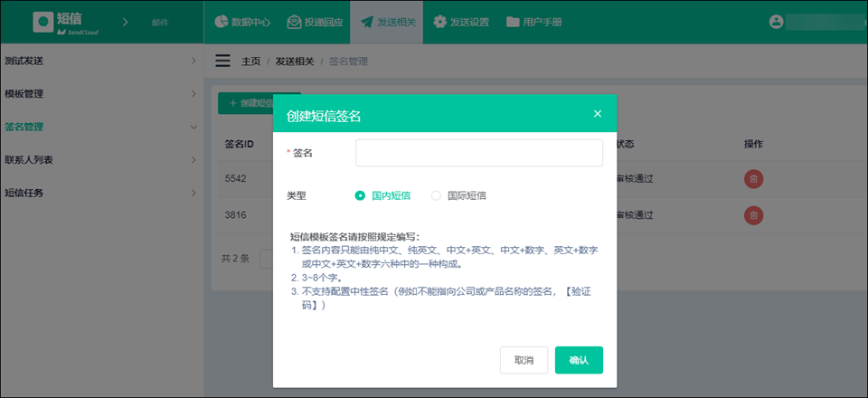Image resolution: width=868 pixels, height=398 pixels.
Task: Open 用户手册 in top navigation
Action: click(533, 22)
